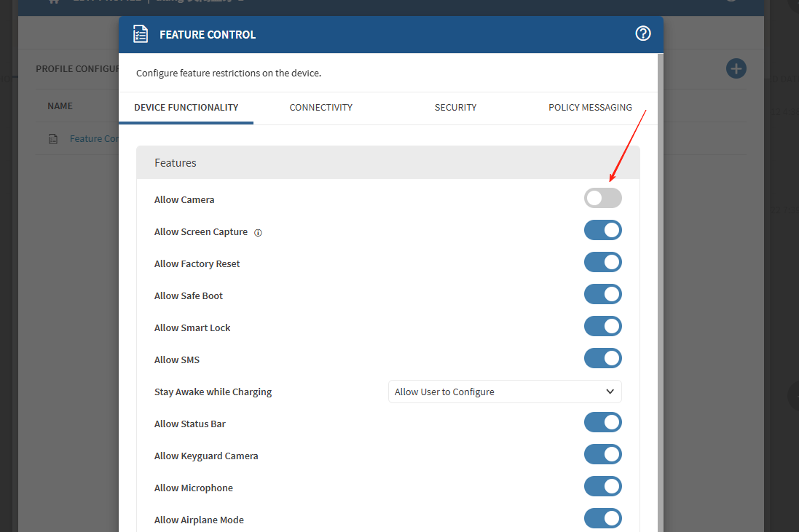Click the dialog's vertical scrollbar
Viewport: 799px width, 532px height.
660,291
